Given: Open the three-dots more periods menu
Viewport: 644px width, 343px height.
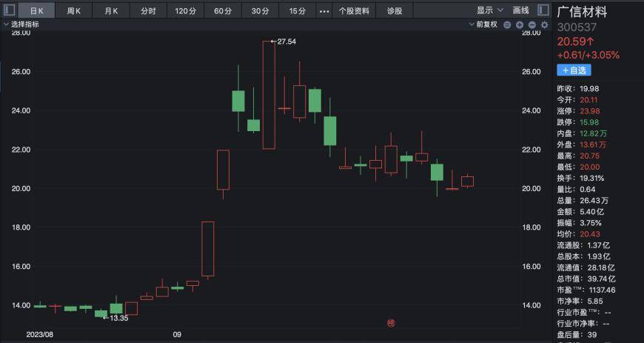Looking at the screenshot, I should (x=324, y=11).
